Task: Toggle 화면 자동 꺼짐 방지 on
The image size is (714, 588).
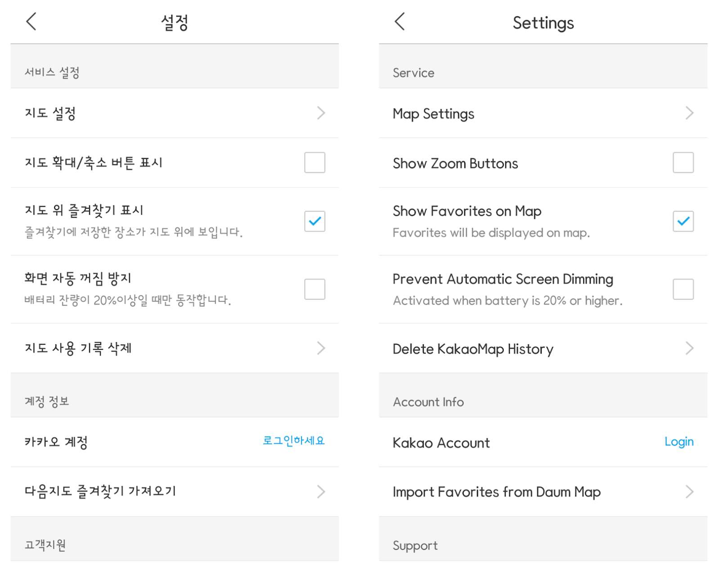Action: coord(314,290)
